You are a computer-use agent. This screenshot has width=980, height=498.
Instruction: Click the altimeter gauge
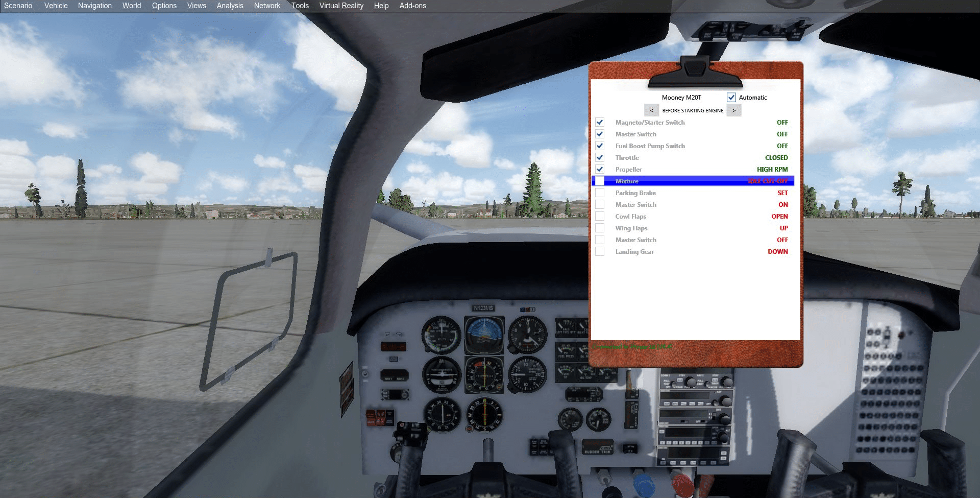(x=527, y=335)
